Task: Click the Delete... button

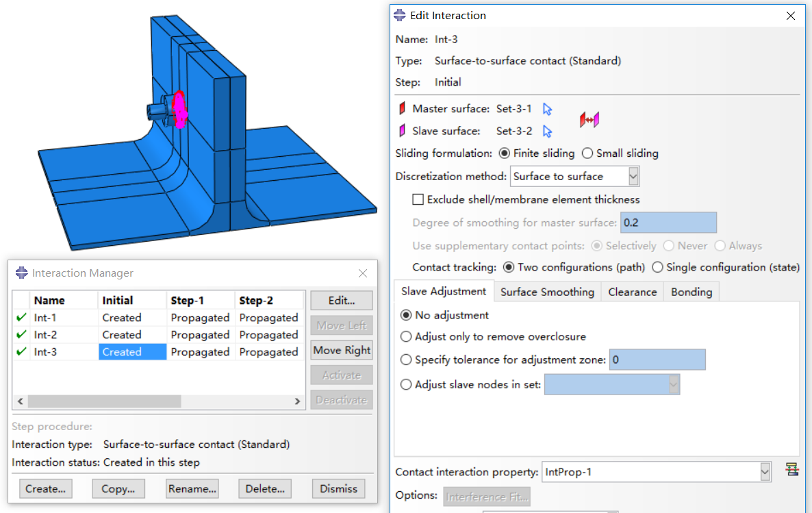Action: (265, 488)
